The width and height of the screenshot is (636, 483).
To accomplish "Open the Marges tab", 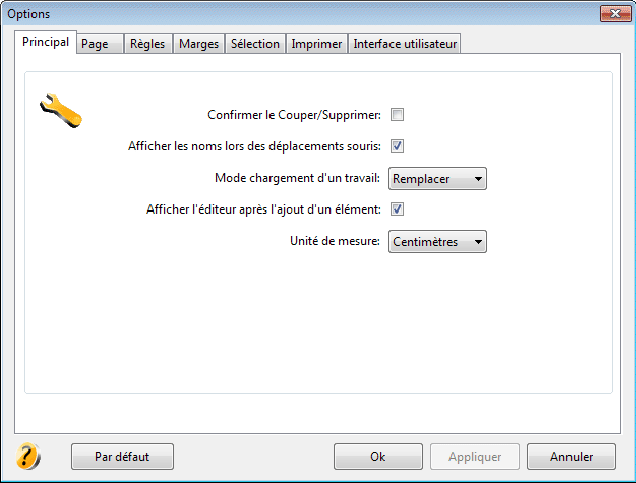I will point(199,44).
